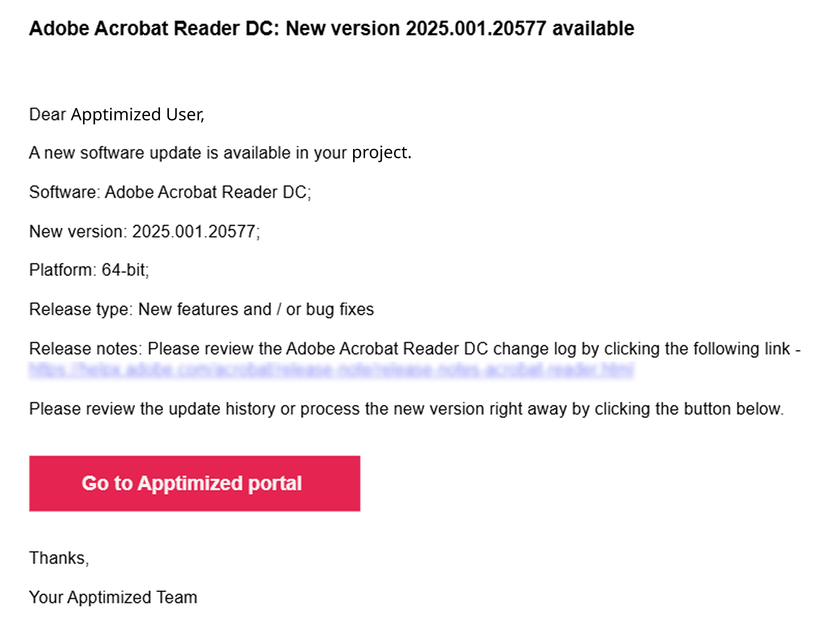The width and height of the screenshot is (840, 624).
Task: Click the 'Dear Apptimized User' greeting
Action: coord(116,114)
